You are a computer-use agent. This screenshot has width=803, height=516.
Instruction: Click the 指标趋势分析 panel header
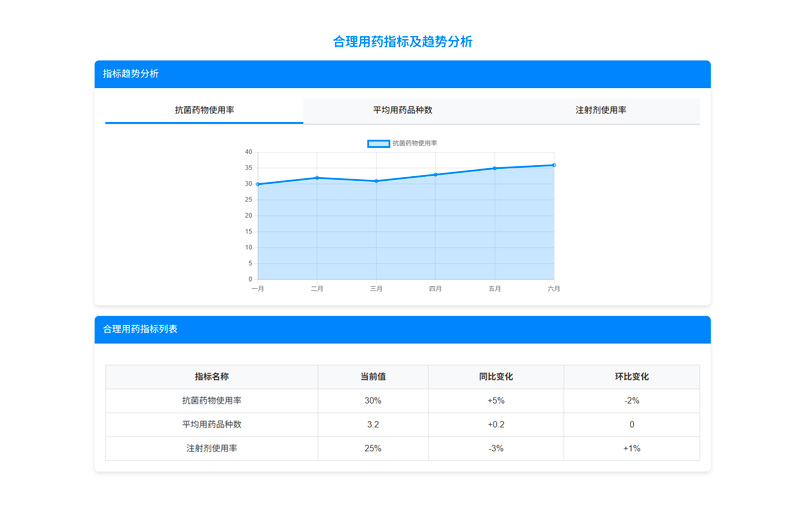(x=403, y=74)
